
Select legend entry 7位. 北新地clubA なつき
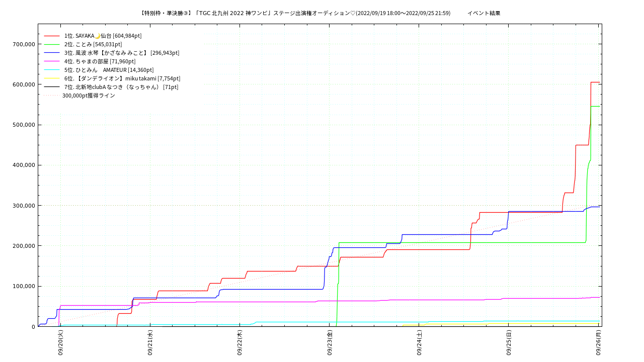tap(121, 87)
